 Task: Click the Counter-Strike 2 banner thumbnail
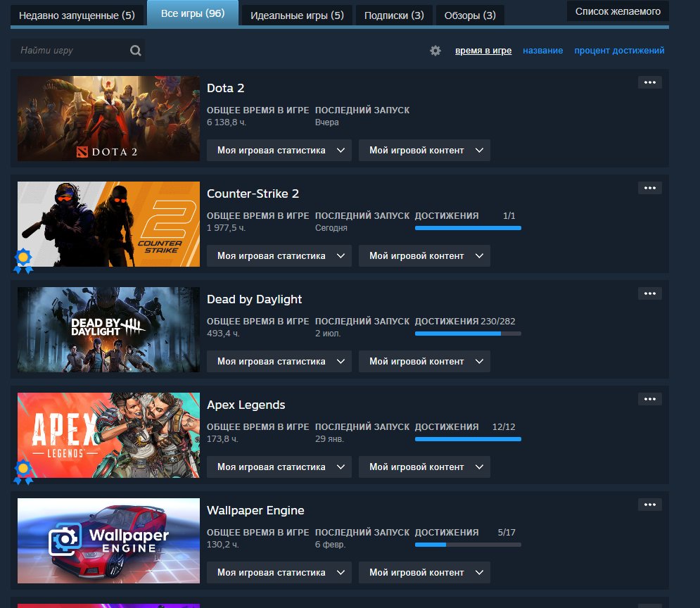pos(108,224)
